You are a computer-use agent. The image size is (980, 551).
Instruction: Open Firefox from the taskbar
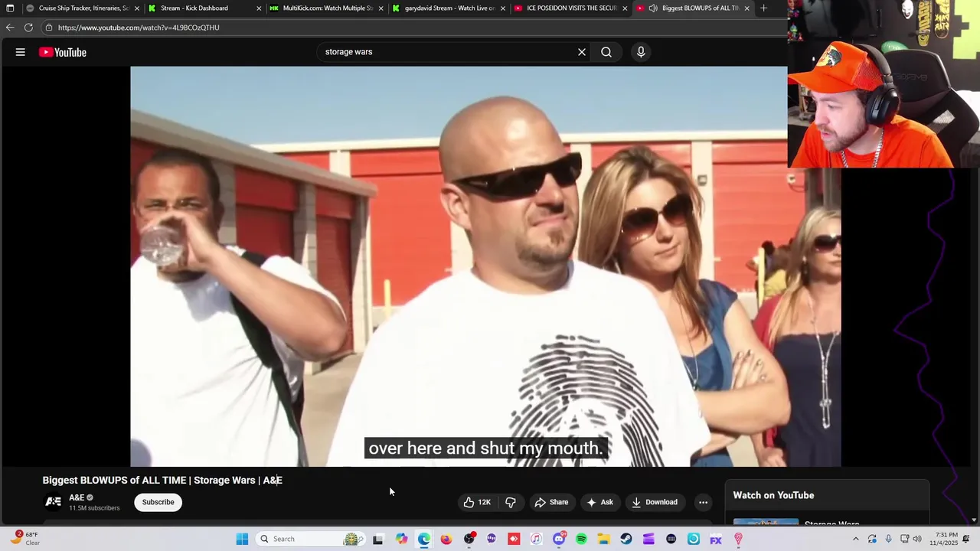(446, 539)
